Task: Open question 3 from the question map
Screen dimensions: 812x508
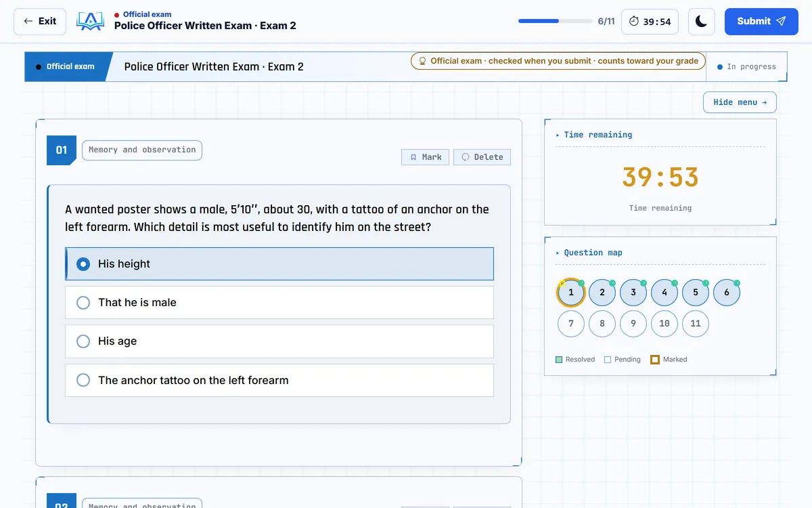Action: [633, 293]
